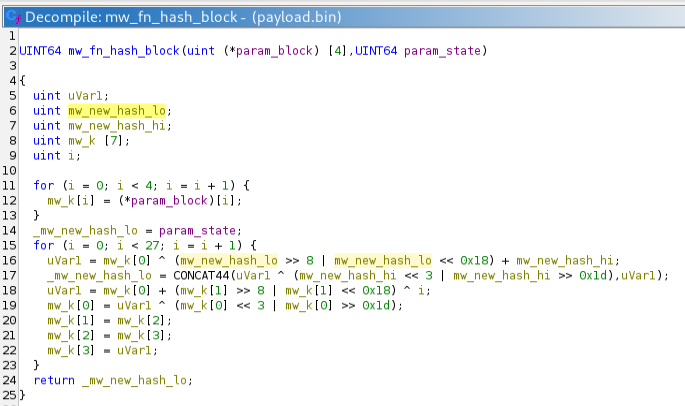Click param_state in the function signature on line 2
This screenshot has height=406, width=685.
coord(442,51)
